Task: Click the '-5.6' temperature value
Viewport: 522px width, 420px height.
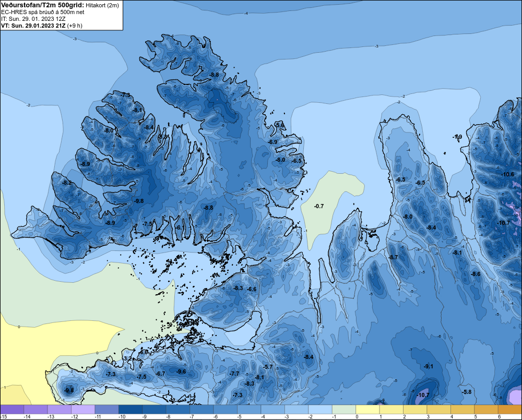Action: [x=280, y=125]
